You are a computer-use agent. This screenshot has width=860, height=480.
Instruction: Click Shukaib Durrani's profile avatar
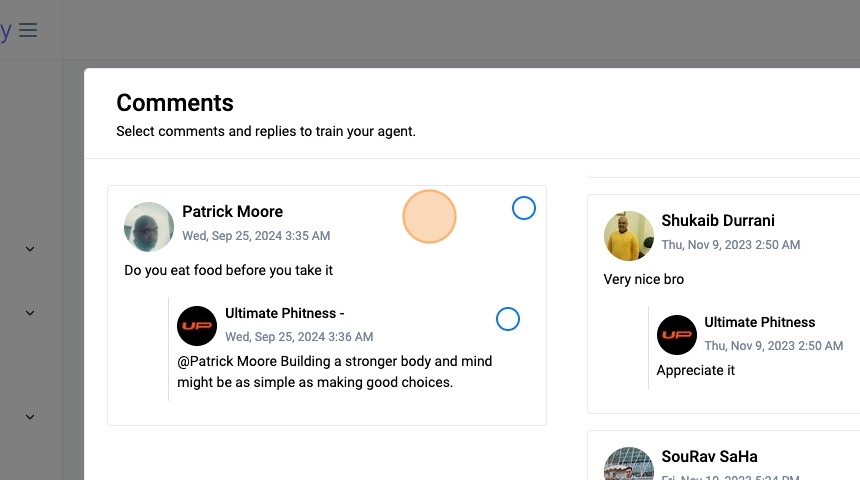pos(629,236)
